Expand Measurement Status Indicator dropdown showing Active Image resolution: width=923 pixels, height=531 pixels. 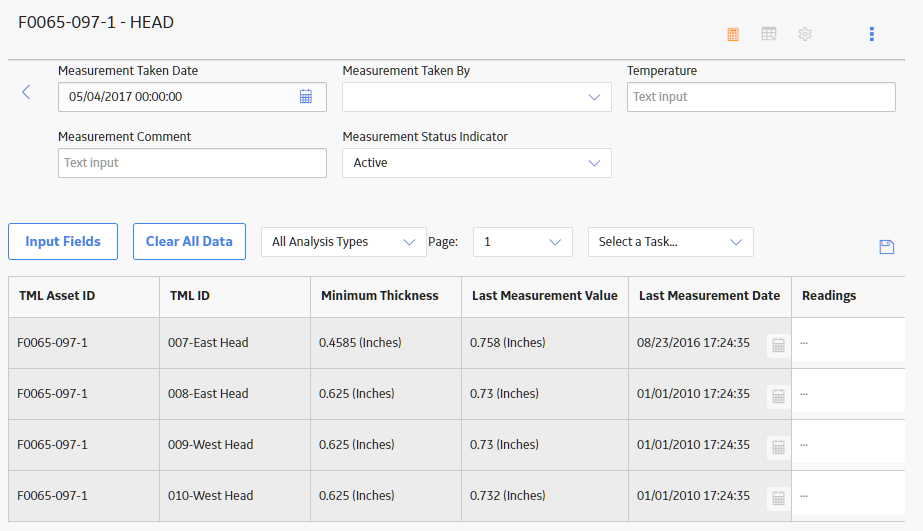[x=477, y=163]
